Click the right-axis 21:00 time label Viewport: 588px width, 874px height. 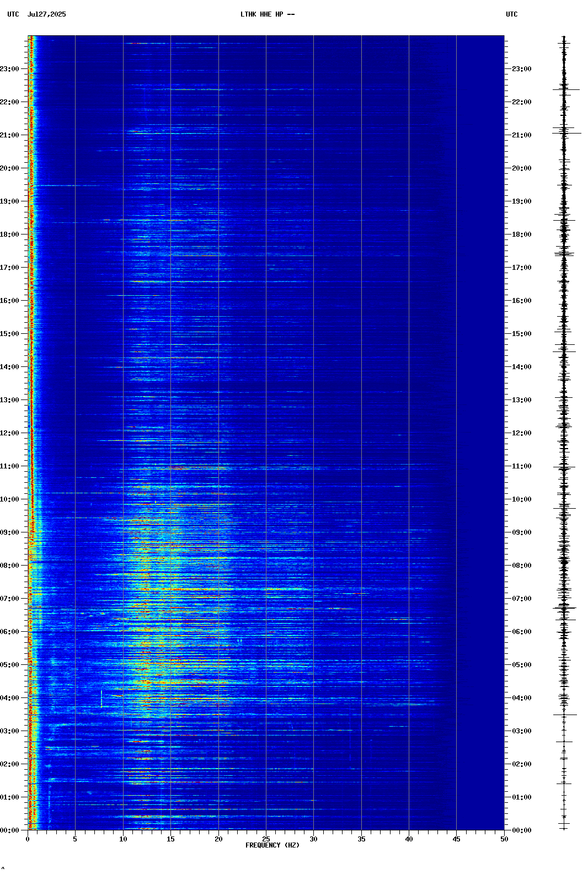coord(522,135)
